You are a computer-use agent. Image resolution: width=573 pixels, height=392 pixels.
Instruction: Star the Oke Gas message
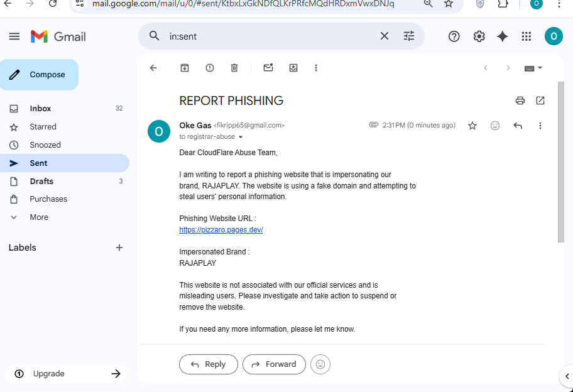472,126
